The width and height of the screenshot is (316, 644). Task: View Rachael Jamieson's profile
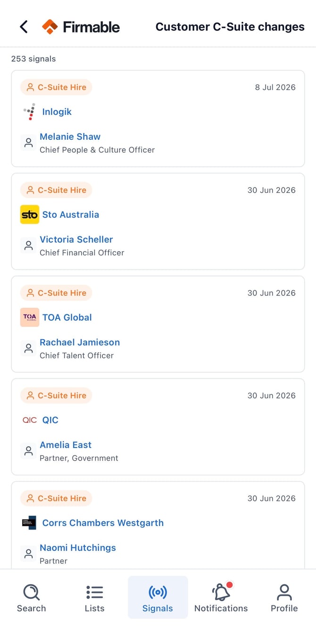(x=80, y=342)
